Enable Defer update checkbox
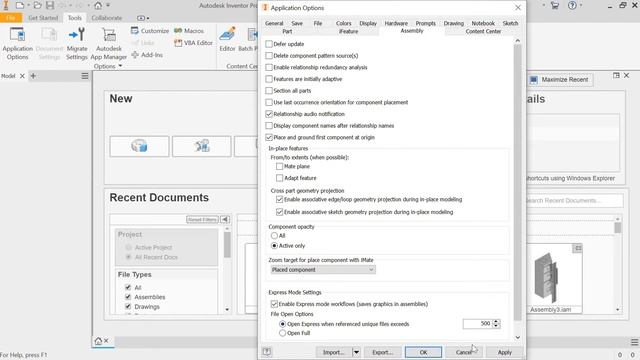Screen dimensions: 640x360 click(x=269, y=44)
